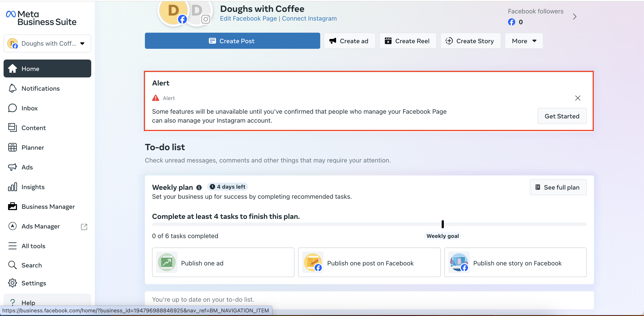The image size is (644, 316).
Task: Click Ads Manager external link icon
Action: coord(84,226)
